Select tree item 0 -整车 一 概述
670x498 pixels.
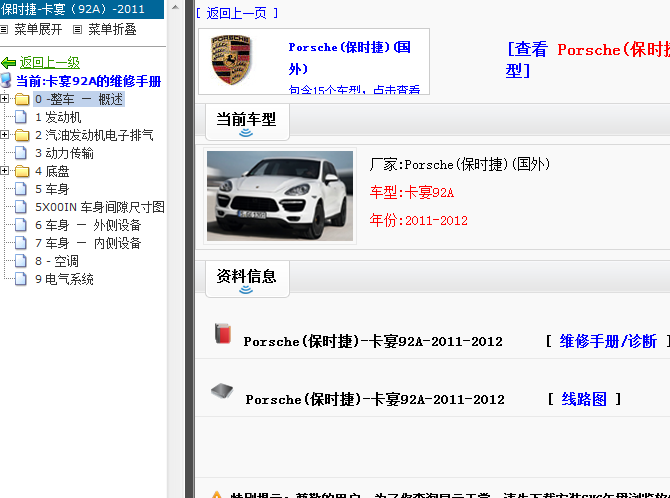click(x=79, y=100)
